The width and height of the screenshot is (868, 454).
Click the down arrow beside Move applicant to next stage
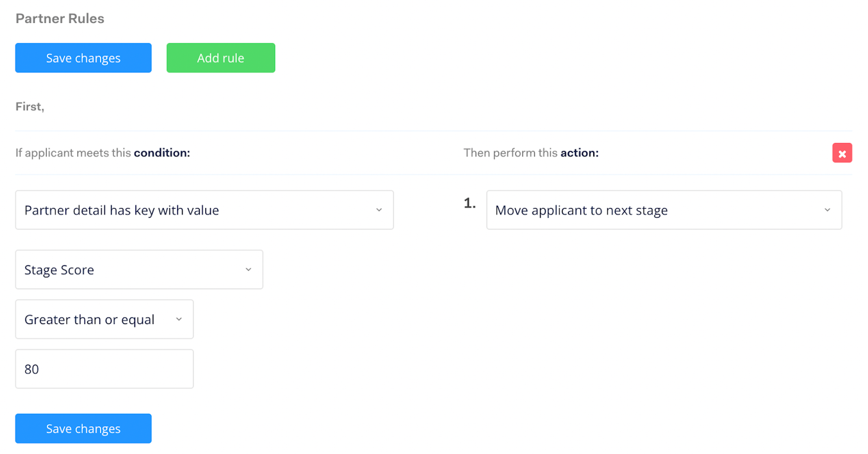click(828, 210)
